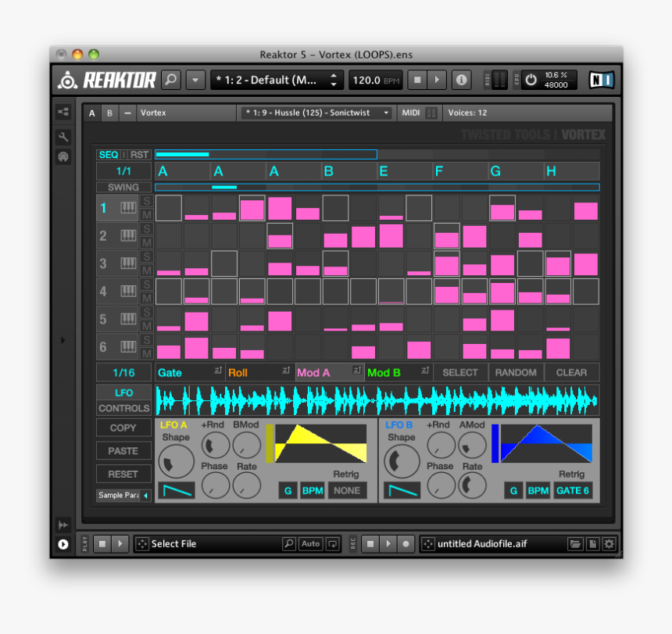Open the info hints icon
Image resolution: width=672 pixels, height=634 pixels.
(x=461, y=80)
